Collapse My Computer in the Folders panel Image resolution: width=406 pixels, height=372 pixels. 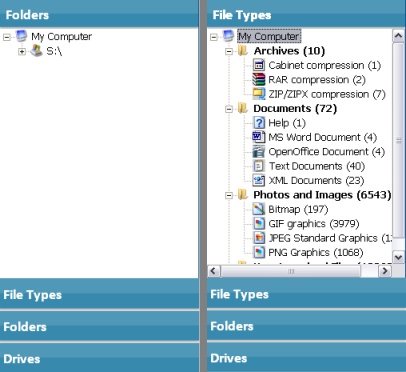point(7,37)
